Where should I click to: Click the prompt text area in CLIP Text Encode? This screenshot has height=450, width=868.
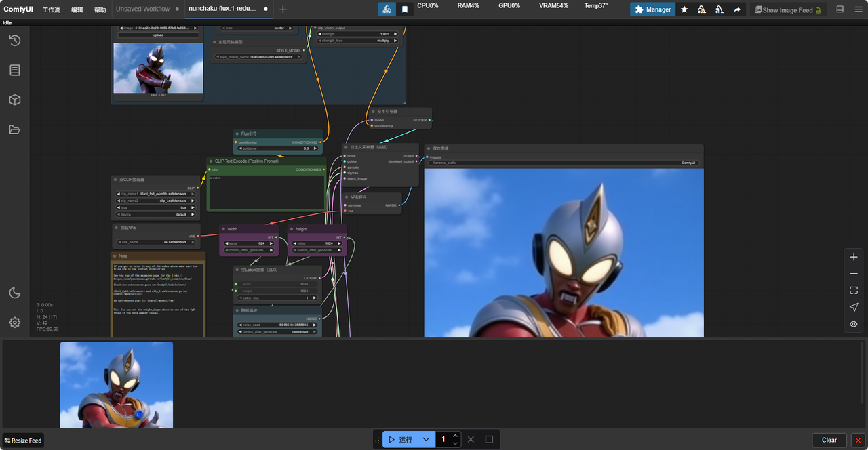coord(267,192)
